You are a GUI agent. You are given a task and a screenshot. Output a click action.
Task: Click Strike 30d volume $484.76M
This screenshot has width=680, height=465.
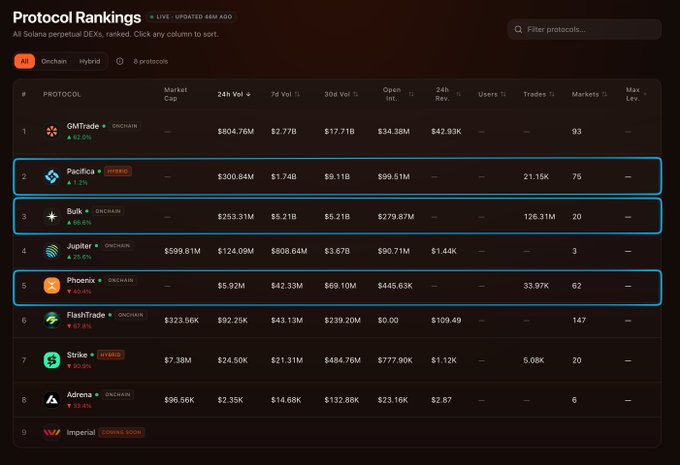click(342, 360)
